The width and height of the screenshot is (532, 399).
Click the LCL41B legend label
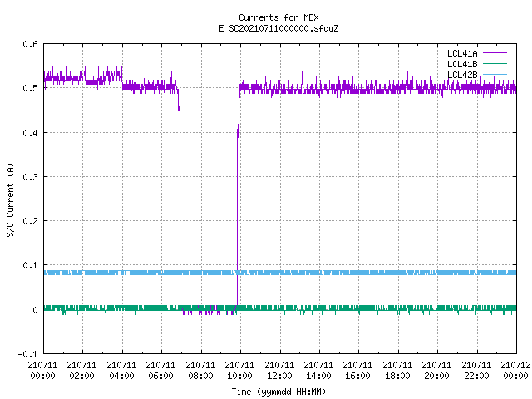coord(462,64)
